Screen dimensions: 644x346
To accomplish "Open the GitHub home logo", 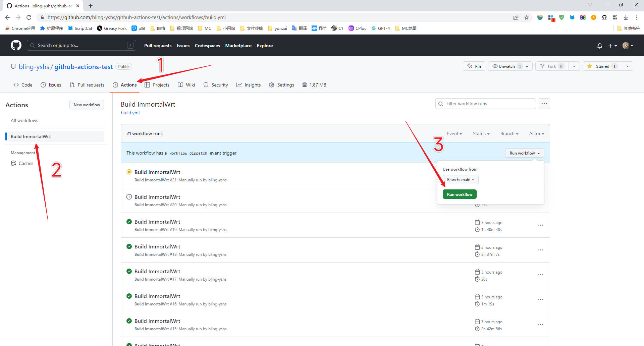I will (16, 45).
